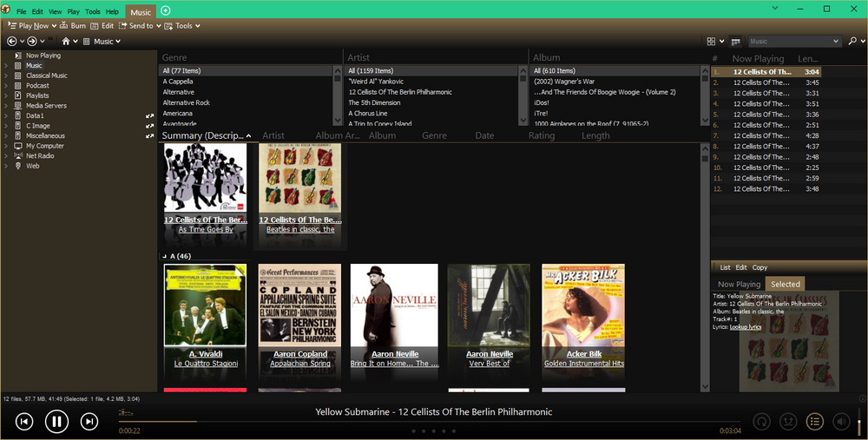This screenshot has height=440, width=868.
Task: Pause playback with the pause button
Action: pyautogui.click(x=56, y=422)
